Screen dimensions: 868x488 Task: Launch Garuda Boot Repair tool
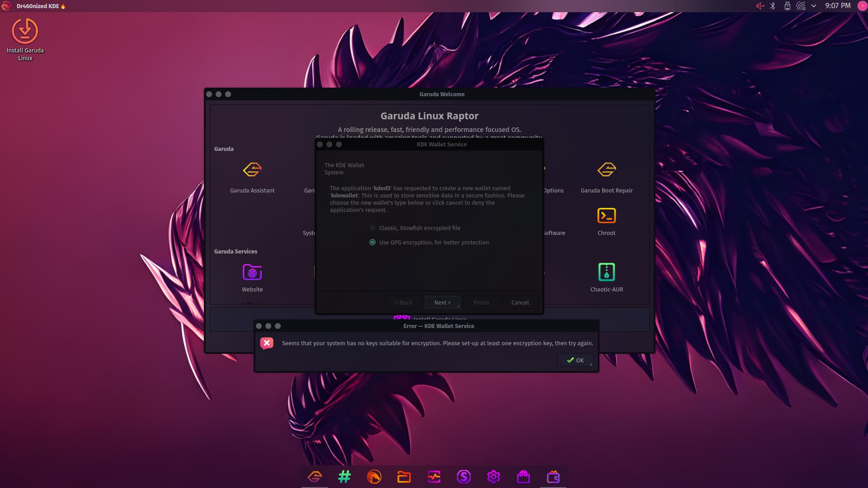tap(607, 178)
